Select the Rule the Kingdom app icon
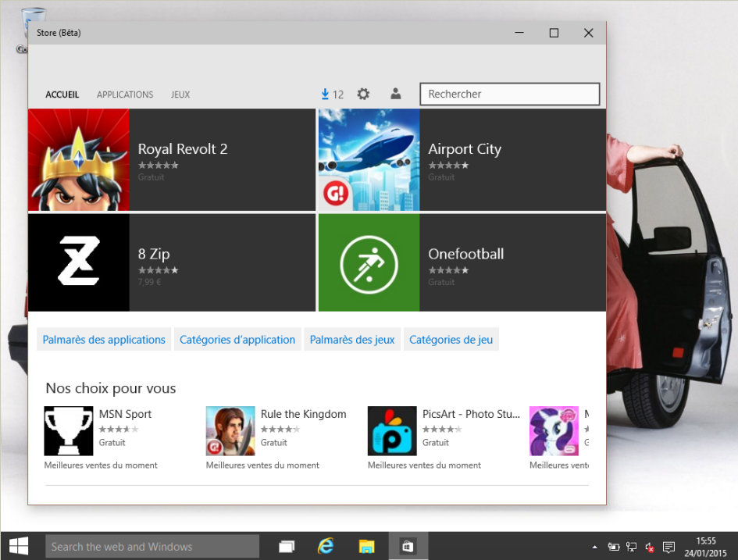Screen dimensions: 738x560 click(230, 430)
